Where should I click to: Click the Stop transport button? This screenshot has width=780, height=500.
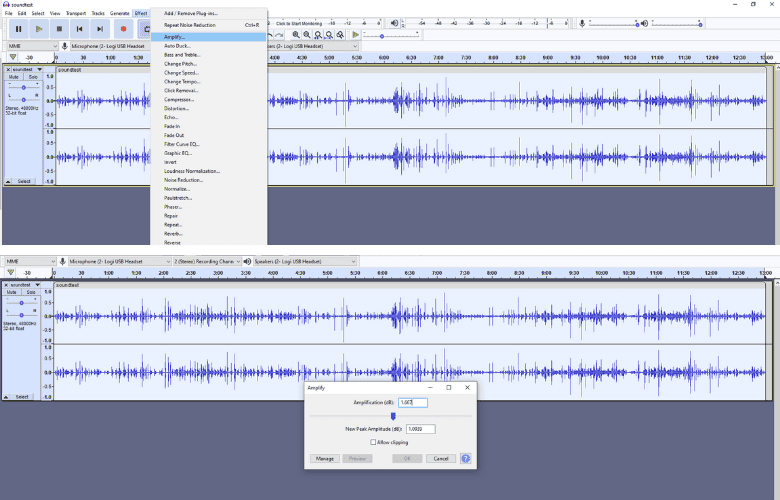click(59, 29)
